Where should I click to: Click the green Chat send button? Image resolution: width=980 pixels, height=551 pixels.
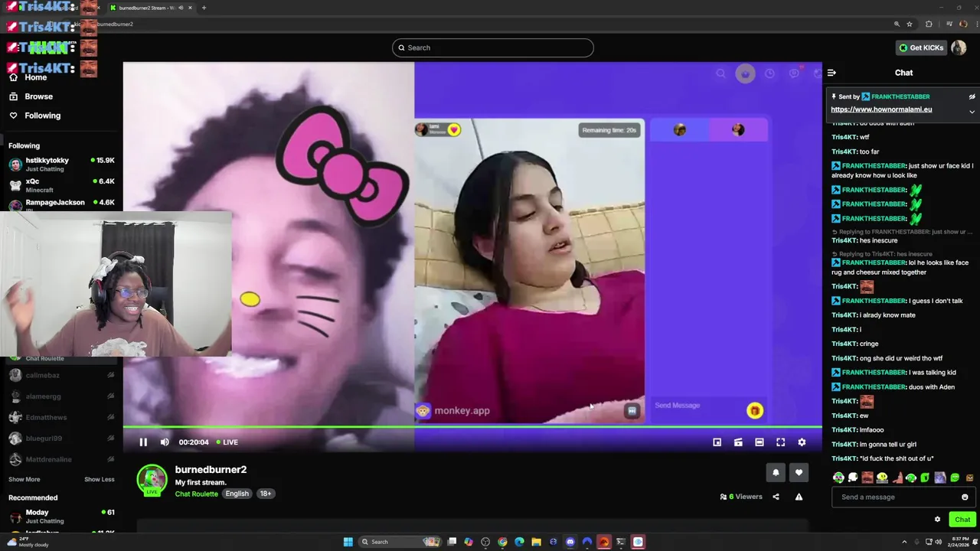[x=962, y=519]
